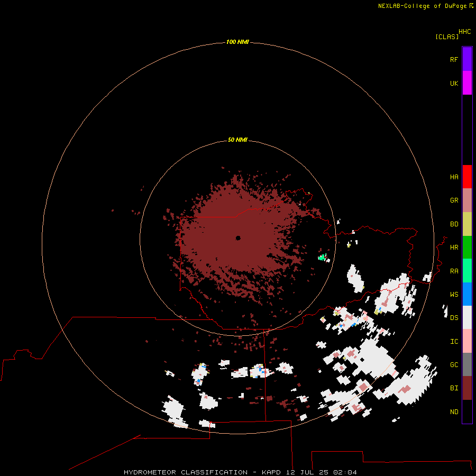Select the BD yellow legend swatch
Screen dimensions: 476x476
[x=467, y=224]
